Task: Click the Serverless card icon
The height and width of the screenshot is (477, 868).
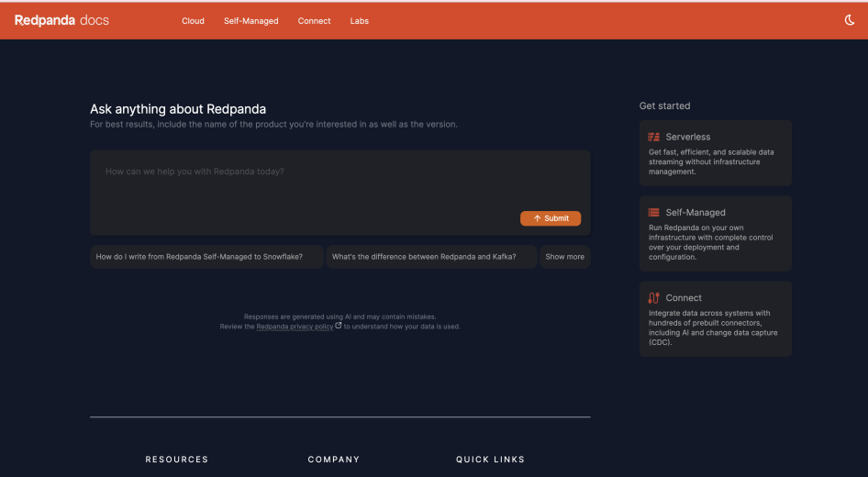Action: pos(654,137)
